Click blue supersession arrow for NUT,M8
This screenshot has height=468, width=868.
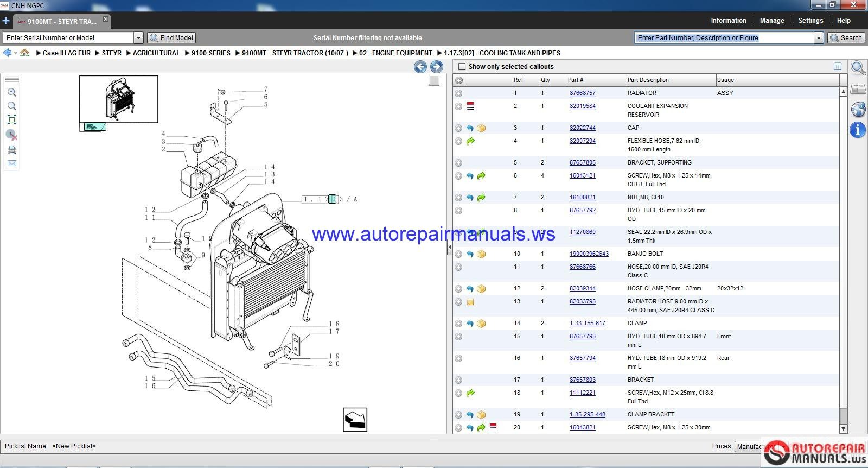[470, 198]
